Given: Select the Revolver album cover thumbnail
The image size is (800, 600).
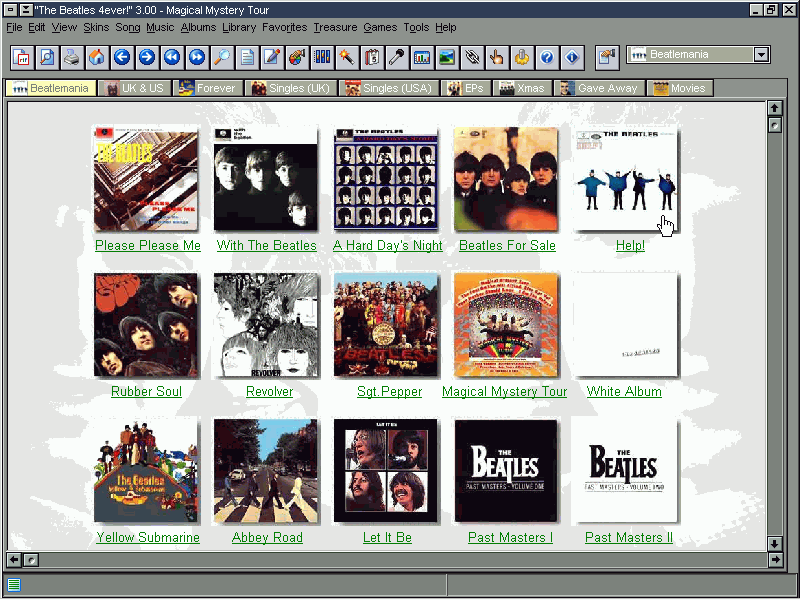Looking at the screenshot, I should coord(267,325).
